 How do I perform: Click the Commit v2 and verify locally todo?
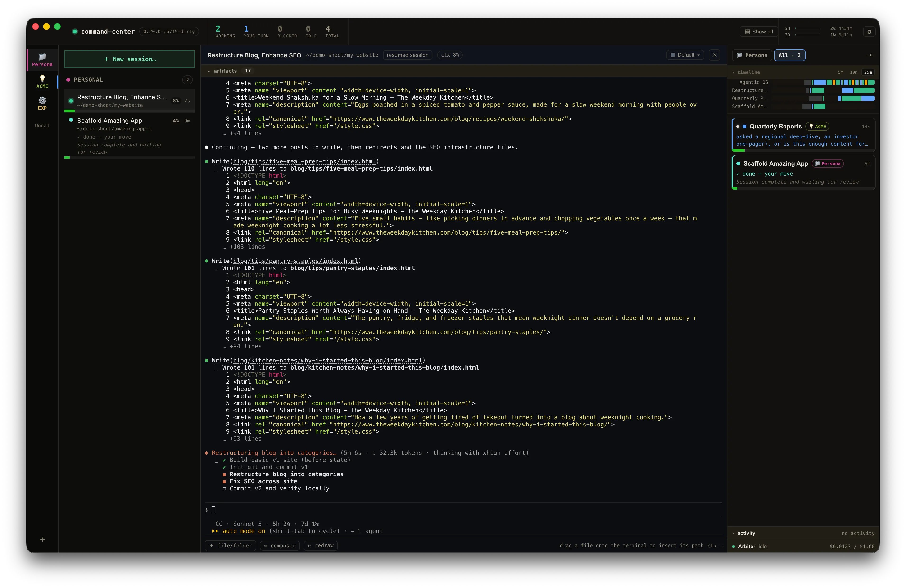279,489
